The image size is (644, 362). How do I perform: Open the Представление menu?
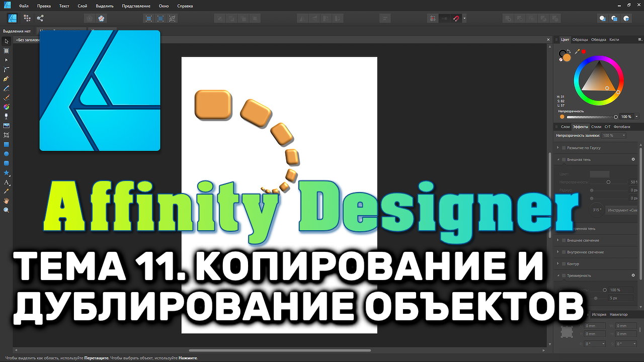tap(136, 6)
